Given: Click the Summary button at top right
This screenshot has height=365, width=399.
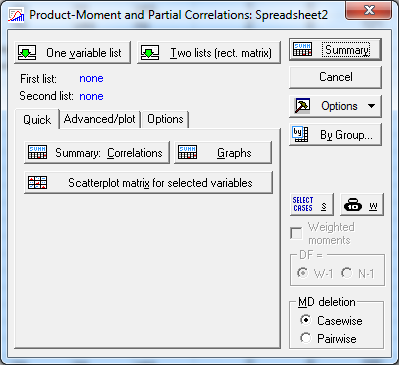Looking at the screenshot, I should tap(335, 50).
